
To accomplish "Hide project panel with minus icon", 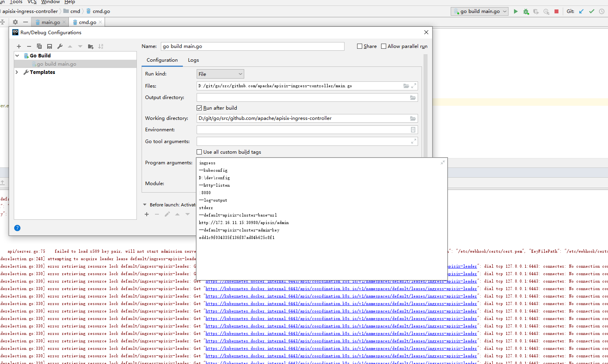I will [26, 22].
